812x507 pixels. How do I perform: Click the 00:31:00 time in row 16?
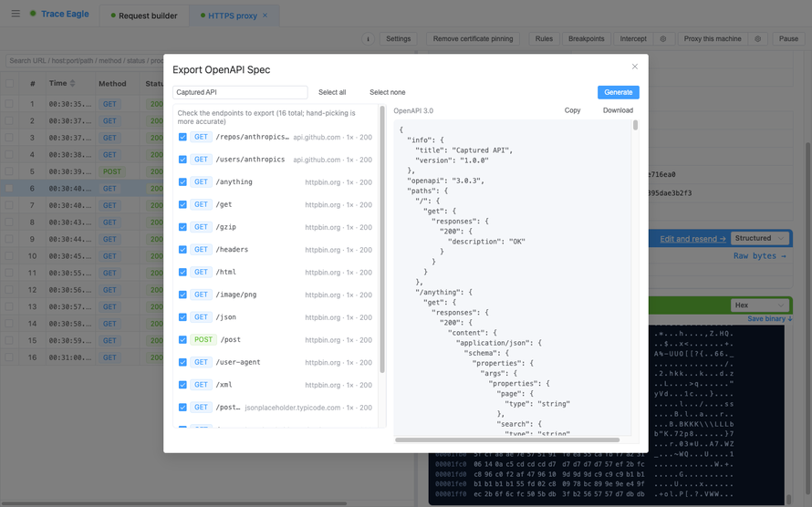70,357
